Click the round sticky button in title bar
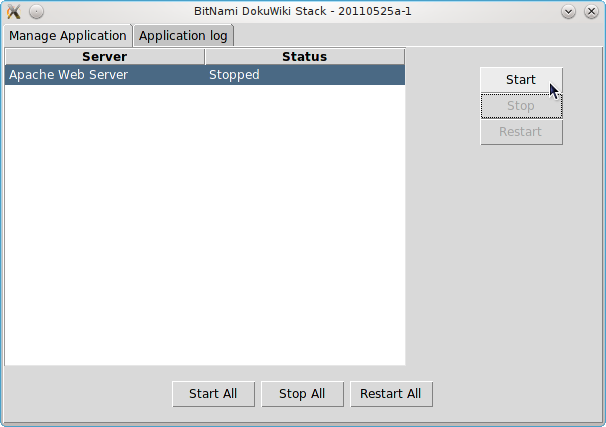Screen dimensions: 606x427 pyautogui.click(x=36, y=12)
